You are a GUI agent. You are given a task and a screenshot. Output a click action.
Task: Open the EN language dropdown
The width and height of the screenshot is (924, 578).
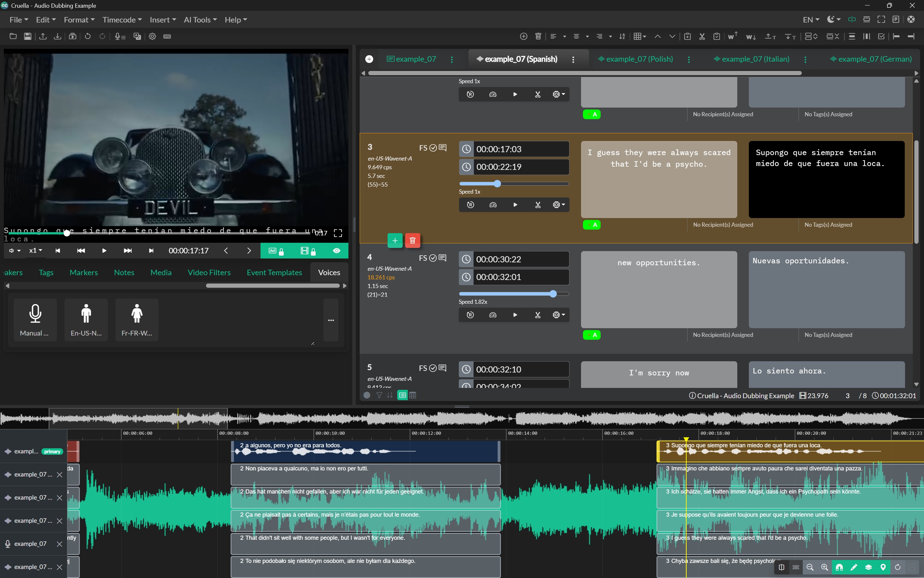tap(811, 20)
